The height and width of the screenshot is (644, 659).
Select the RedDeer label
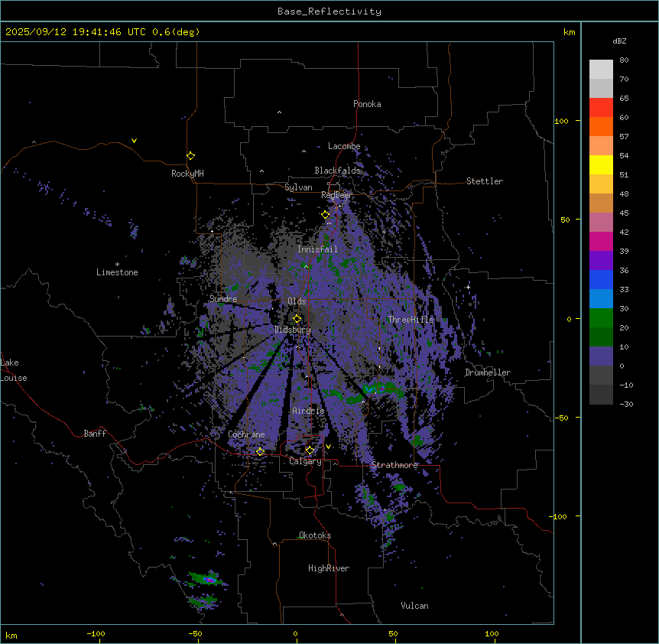(x=336, y=195)
